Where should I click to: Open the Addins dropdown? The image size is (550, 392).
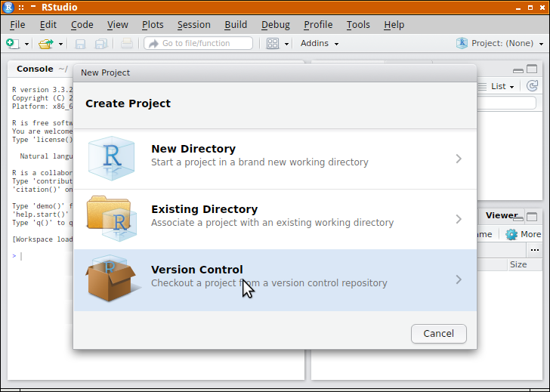point(319,43)
